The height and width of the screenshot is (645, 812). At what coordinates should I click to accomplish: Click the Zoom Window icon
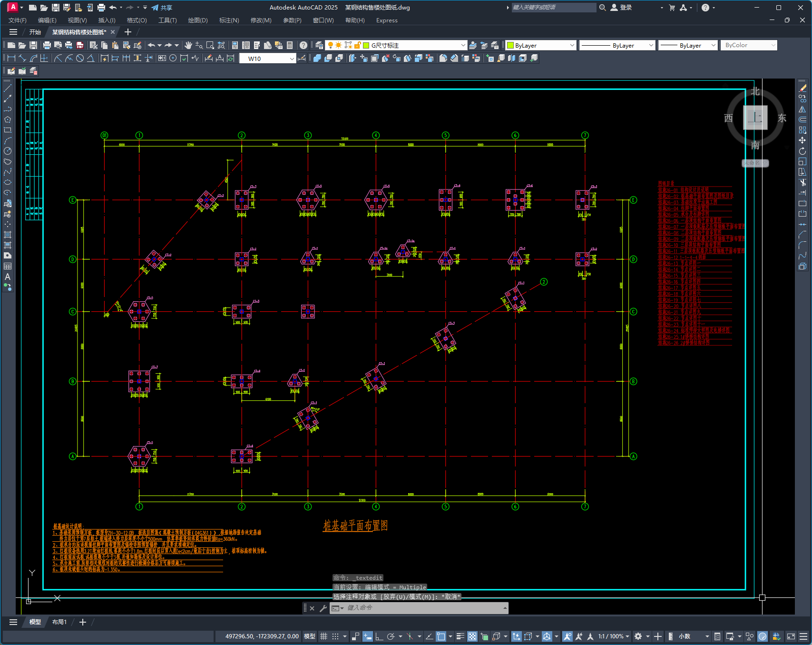point(210,45)
